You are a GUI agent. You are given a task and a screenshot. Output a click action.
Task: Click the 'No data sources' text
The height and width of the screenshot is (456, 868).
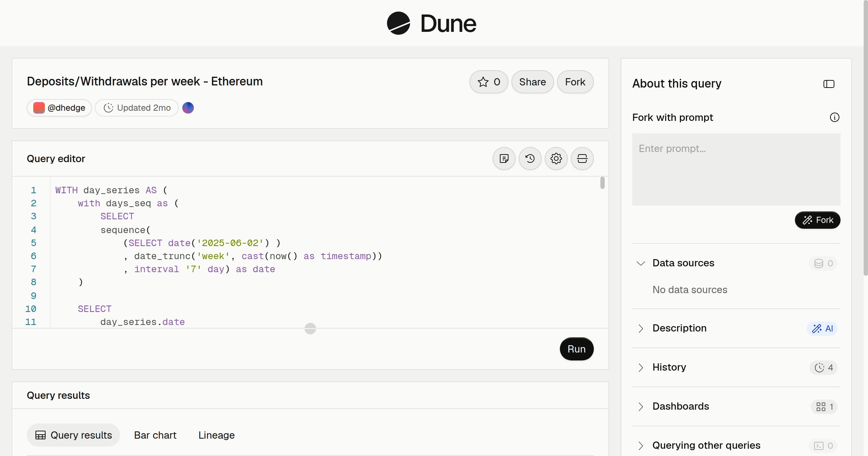coord(690,290)
